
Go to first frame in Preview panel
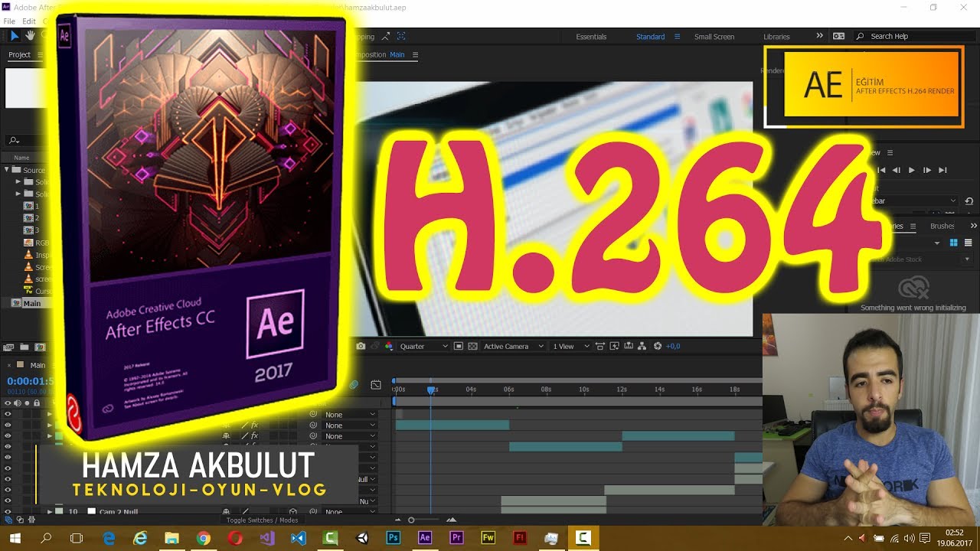tap(881, 170)
